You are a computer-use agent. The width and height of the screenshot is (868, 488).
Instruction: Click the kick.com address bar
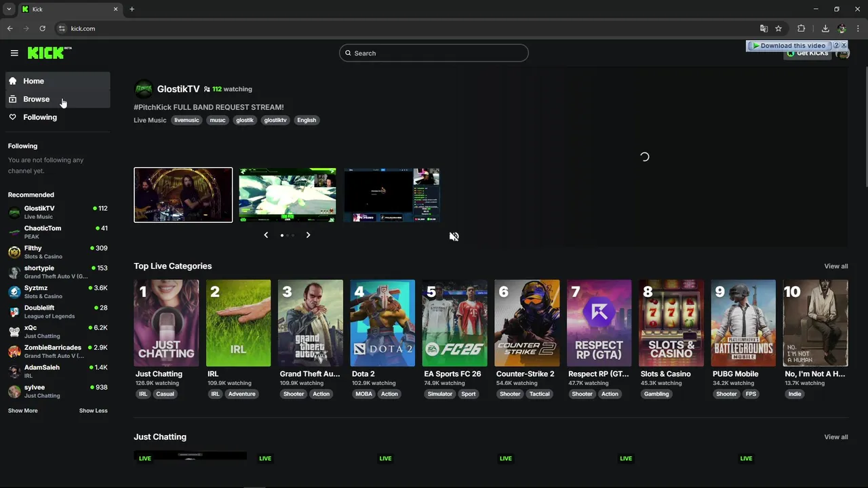click(407, 28)
